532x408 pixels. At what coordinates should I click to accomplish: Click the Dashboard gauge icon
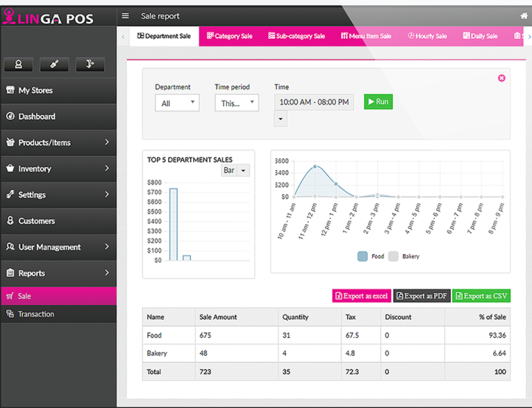[10, 116]
